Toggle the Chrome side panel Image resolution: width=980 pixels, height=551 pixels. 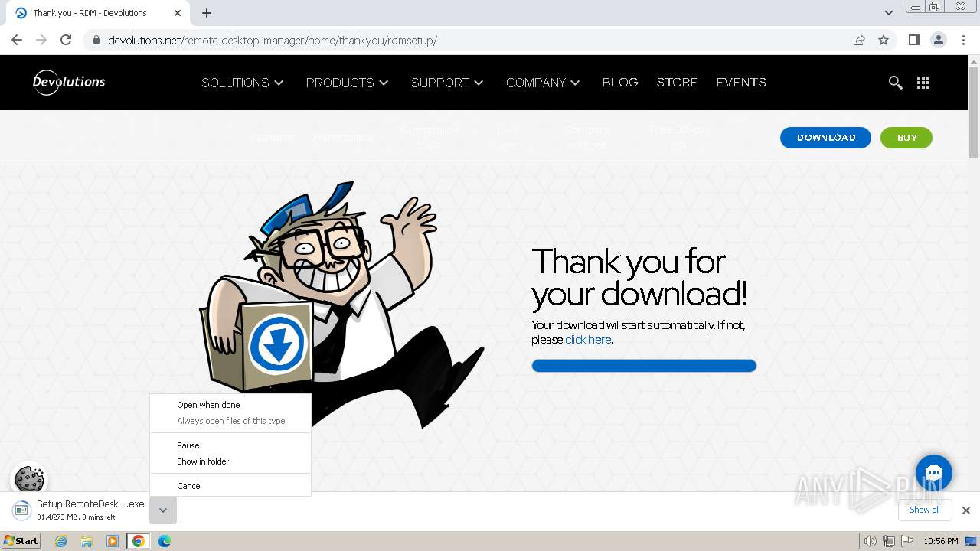(913, 40)
